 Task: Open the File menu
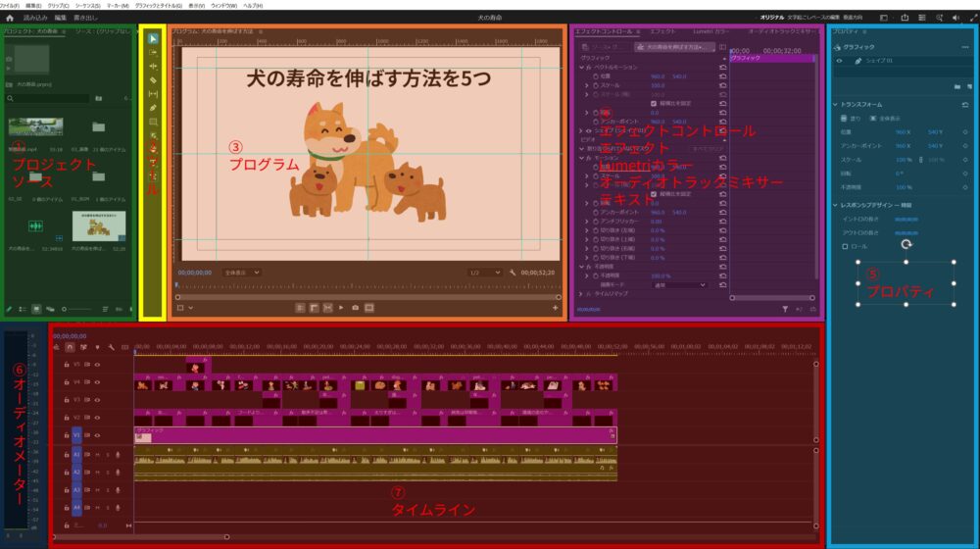click(x=10, y=6)
